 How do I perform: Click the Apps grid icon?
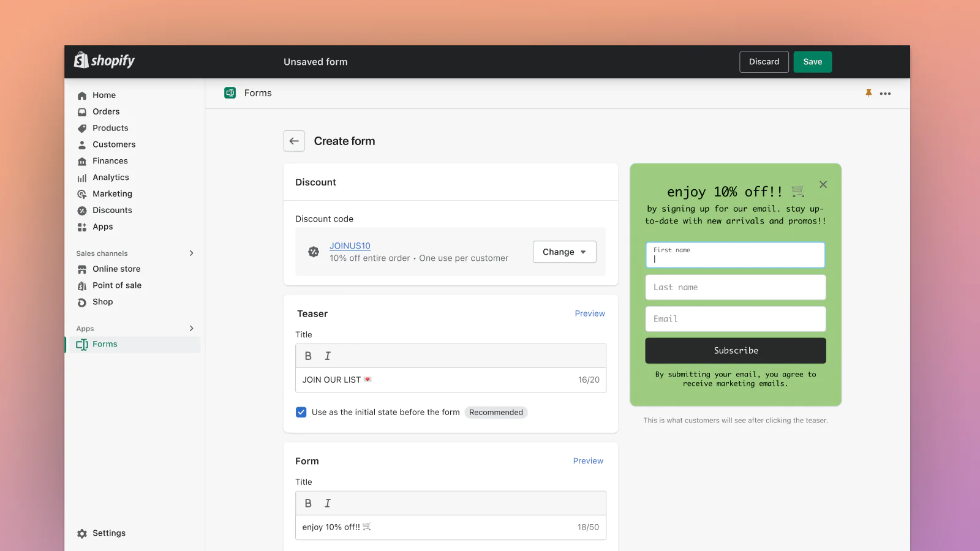(x=82, y=227)
